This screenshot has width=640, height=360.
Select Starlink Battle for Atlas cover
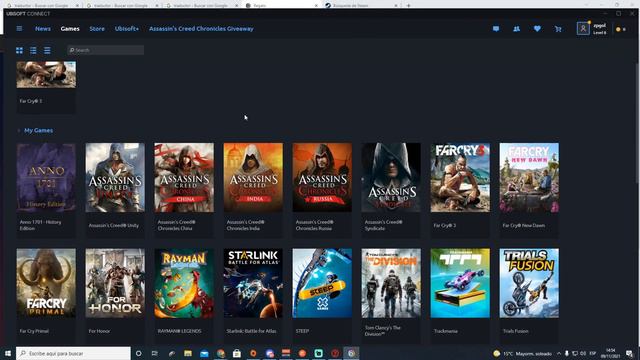coord(253,283)
